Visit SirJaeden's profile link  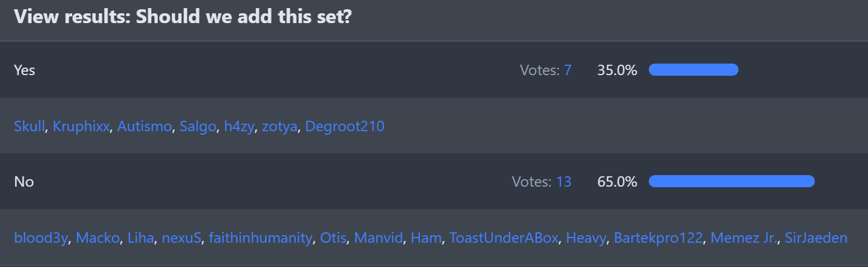815,238
